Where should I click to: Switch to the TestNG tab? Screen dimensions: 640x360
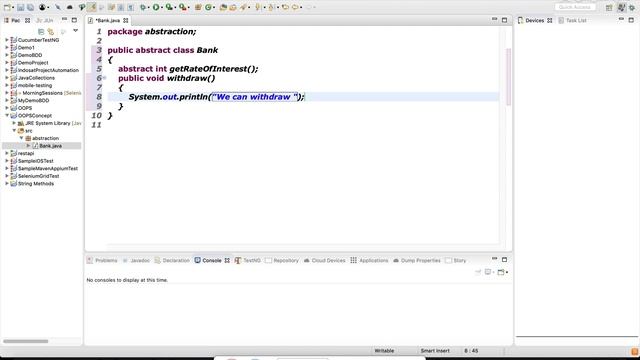tap(247, 260)
